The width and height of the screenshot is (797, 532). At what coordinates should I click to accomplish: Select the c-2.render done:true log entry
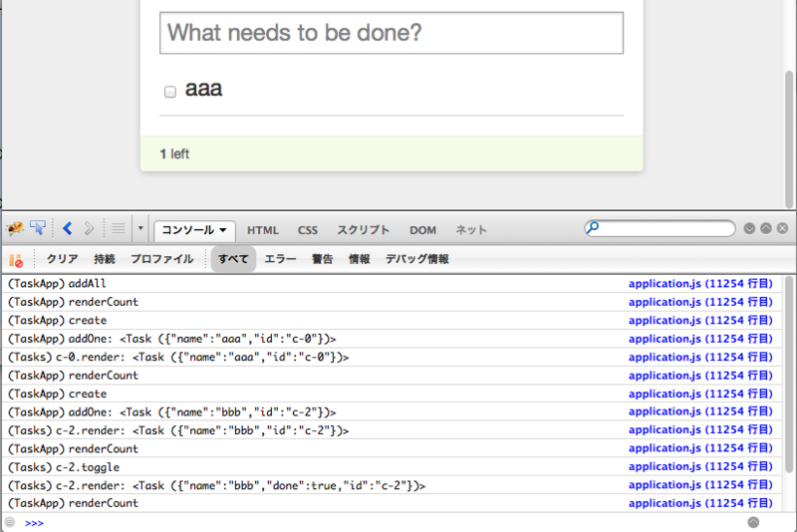click(392, 485)
